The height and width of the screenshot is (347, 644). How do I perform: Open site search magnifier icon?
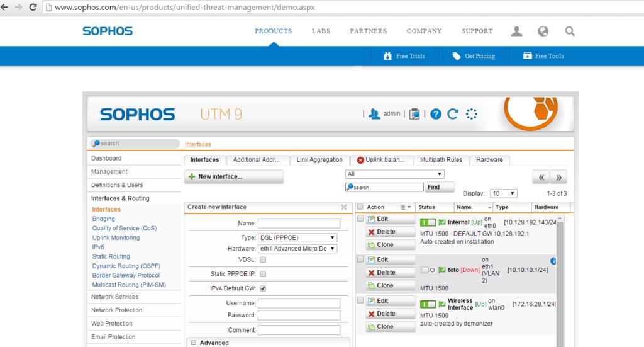click(x=570, y=31)
